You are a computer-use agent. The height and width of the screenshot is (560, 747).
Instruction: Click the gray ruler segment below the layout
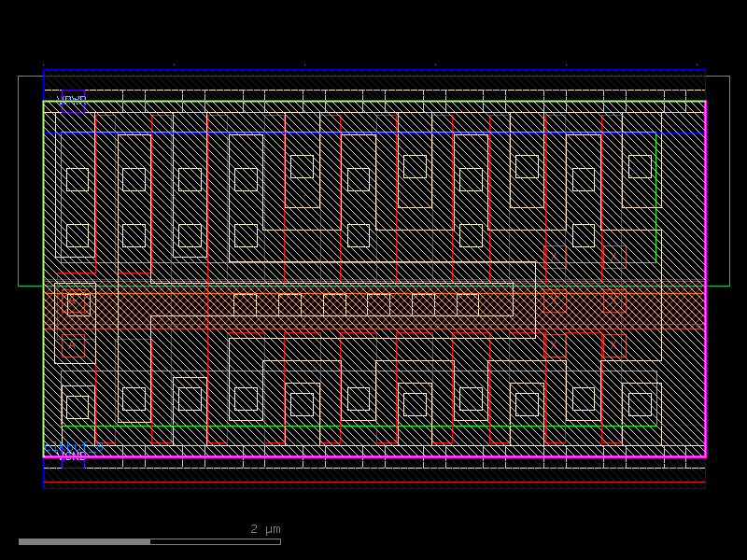click(84, 539)
